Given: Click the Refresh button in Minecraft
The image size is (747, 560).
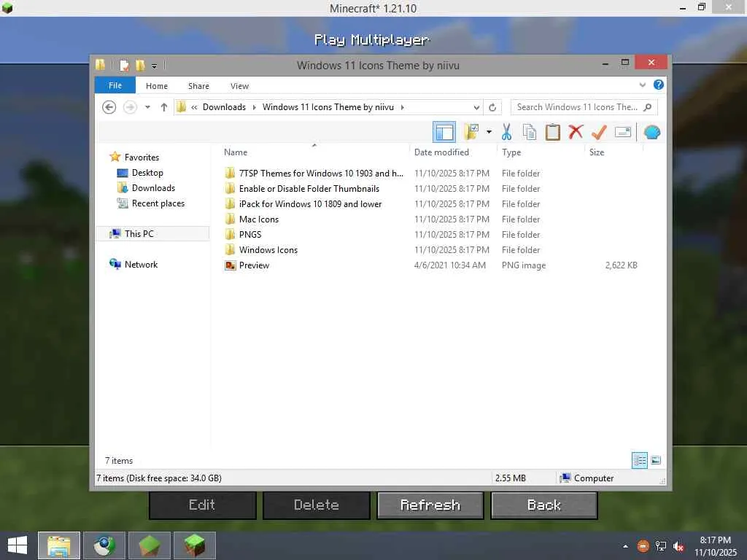Looking at the screenshot, I should point(430,505).
